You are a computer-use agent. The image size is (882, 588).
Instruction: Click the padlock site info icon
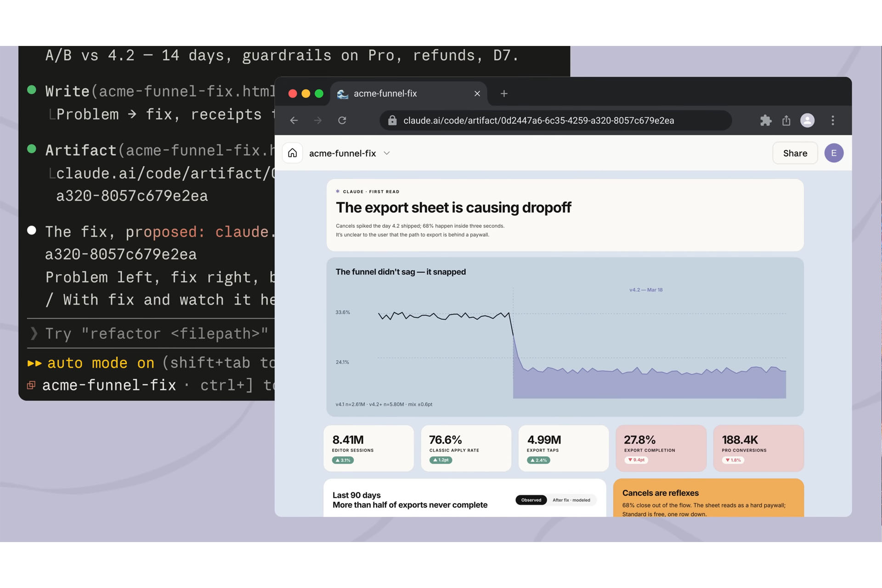point(392,120)
